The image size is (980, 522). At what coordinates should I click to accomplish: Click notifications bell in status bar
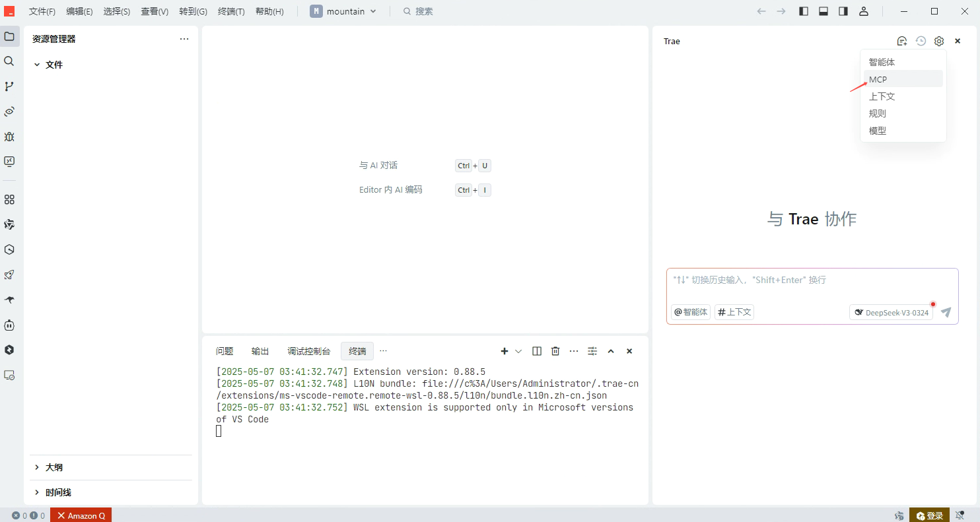(960, 515)
